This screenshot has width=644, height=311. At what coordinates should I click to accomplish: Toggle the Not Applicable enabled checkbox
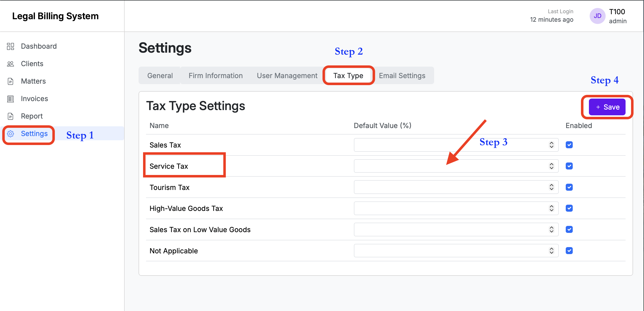click(x=569, y=251)
